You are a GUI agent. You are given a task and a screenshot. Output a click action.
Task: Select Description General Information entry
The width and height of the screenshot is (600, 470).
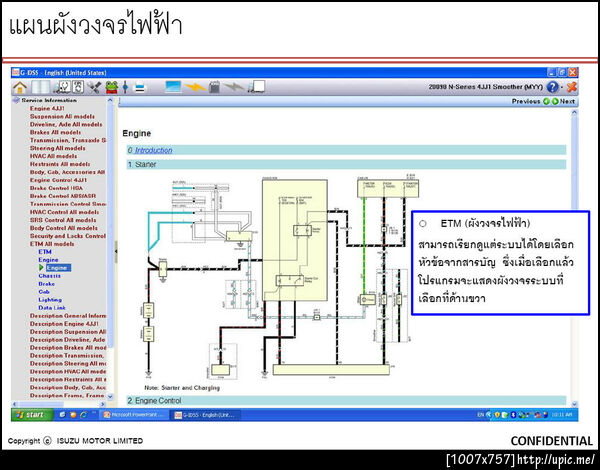tap(68, 316)
